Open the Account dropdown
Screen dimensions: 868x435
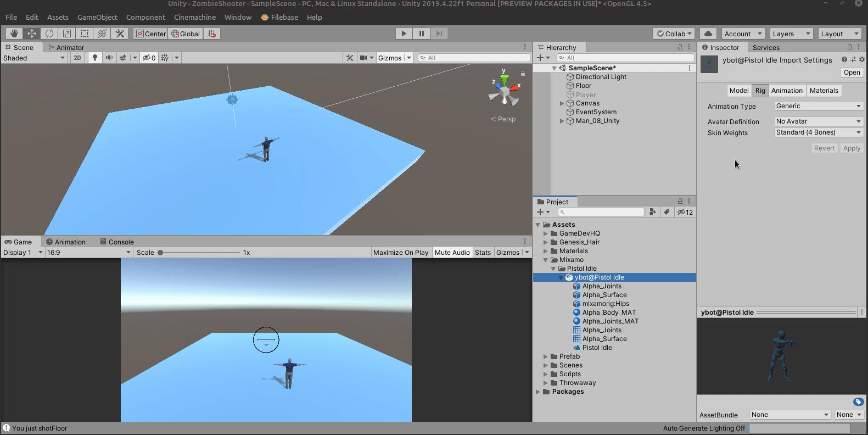pos(742,34)
